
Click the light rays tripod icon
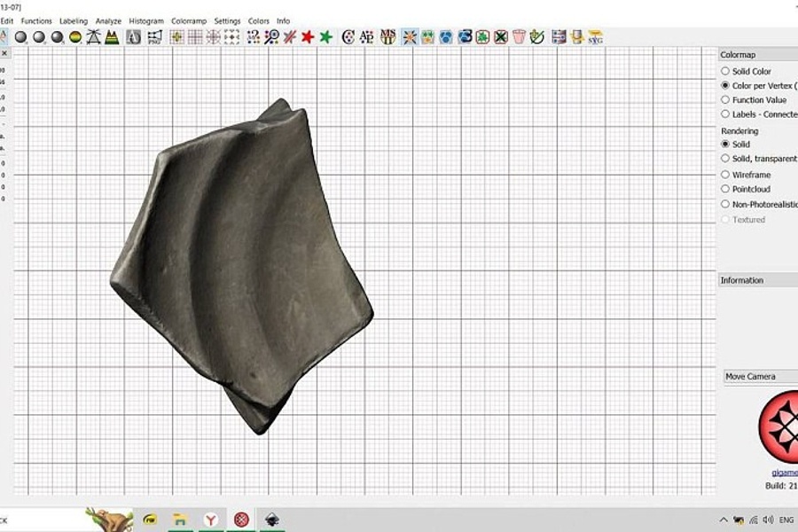pyautogui.click(x=93, y=37)
